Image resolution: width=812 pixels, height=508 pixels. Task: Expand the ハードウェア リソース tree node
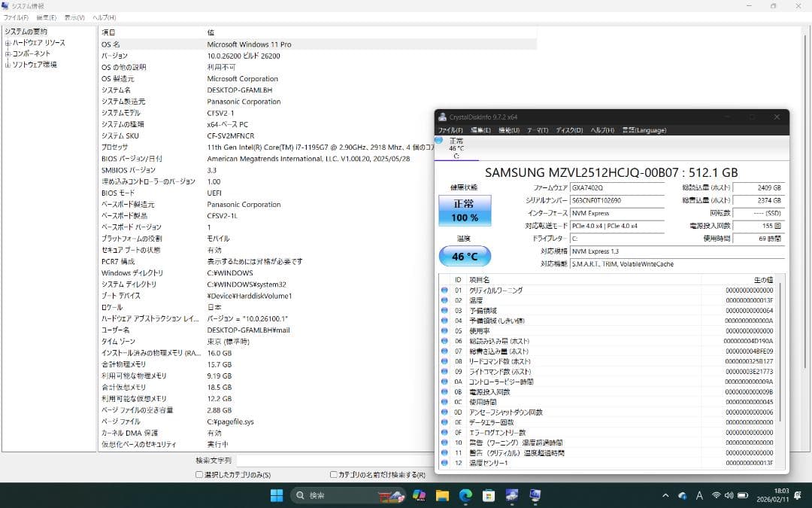tap(8, 43)
